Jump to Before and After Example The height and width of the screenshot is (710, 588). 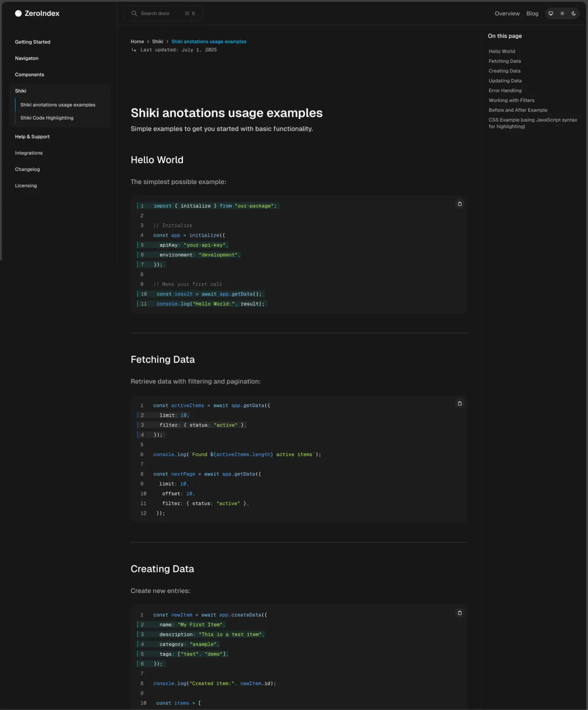[518, 110]
